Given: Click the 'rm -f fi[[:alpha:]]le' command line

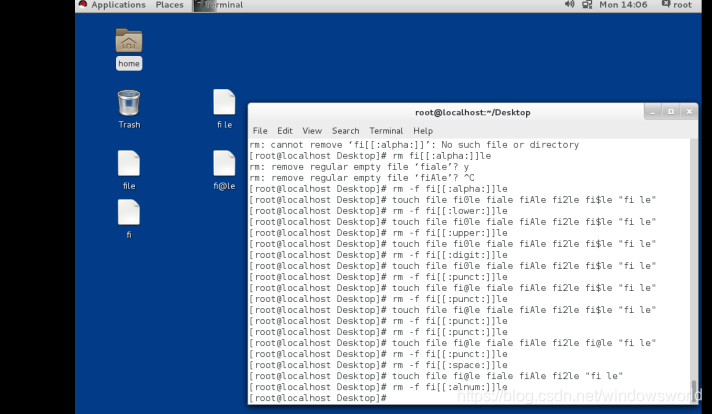Looking at the screenshot, I should [378, 189].
